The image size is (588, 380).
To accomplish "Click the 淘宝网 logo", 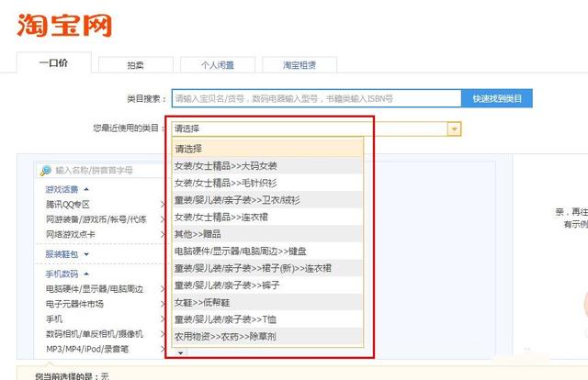I will [64, 25].
